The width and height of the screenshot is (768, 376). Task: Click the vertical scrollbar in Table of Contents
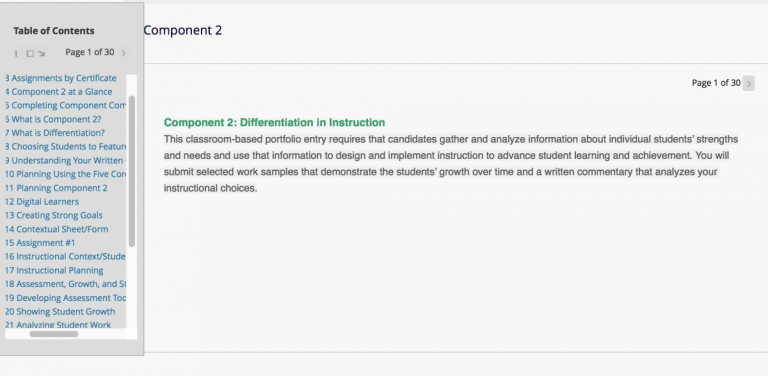[131, 171]
